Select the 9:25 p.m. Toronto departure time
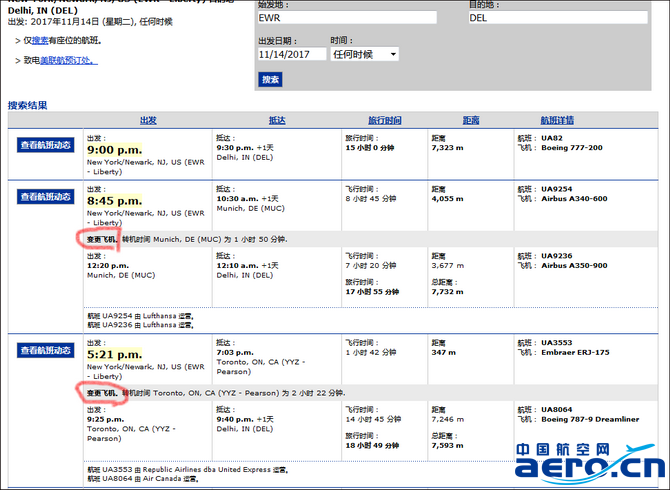This screenshot has height=490, width=670. click(106, 420)
